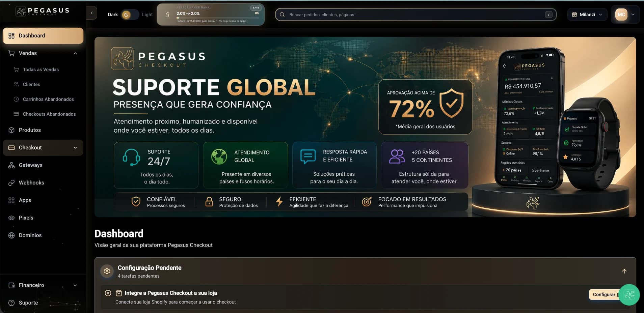Click the x-circle status icon on integration task
Screen dimensions: 644x313
coord(108,293)
